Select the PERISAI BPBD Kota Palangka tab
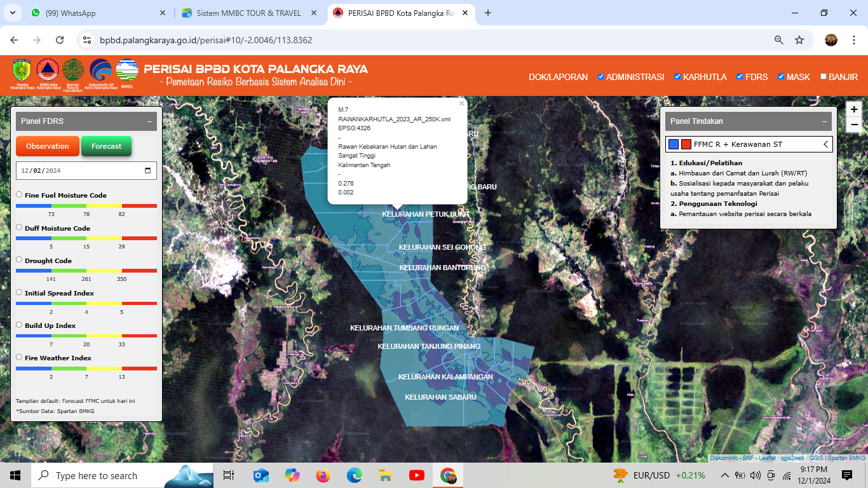The width and height of the screenshot is (868, 488). (400, 13)
